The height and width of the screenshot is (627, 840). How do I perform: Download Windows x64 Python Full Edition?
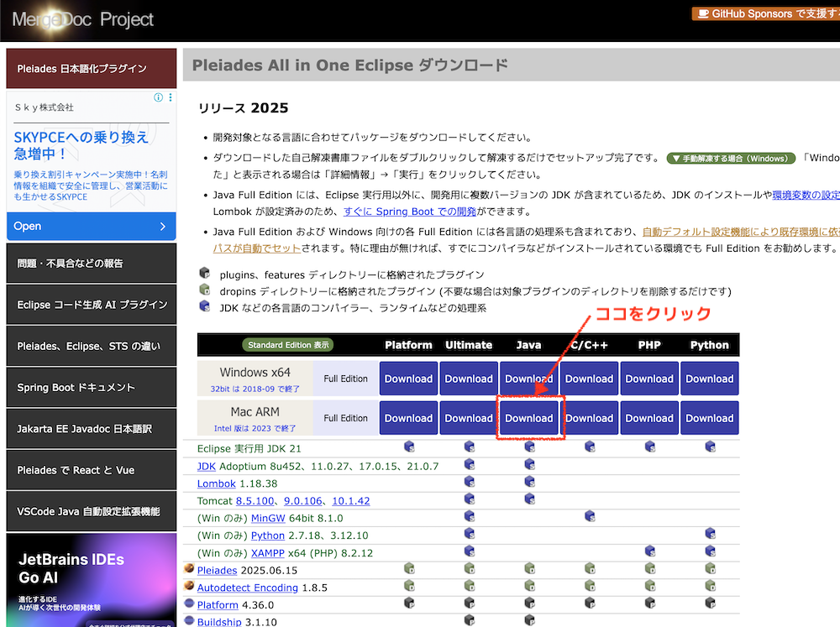710,379
